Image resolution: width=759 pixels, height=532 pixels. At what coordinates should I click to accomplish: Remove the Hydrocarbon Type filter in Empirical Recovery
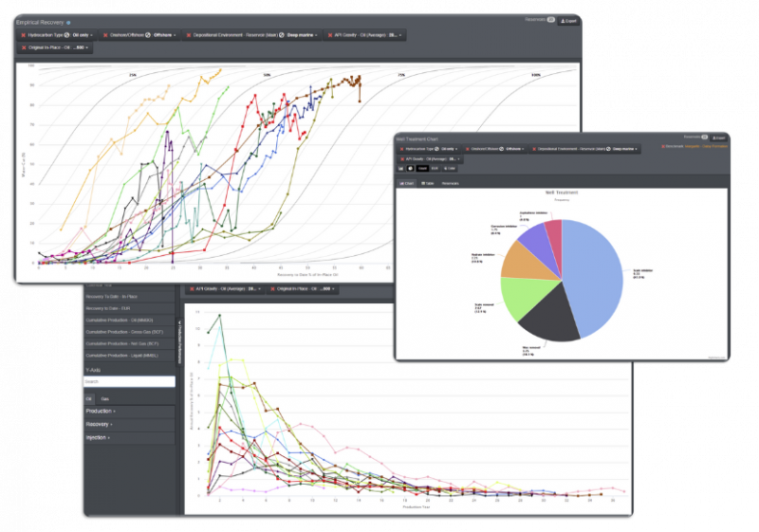[25, 35]
